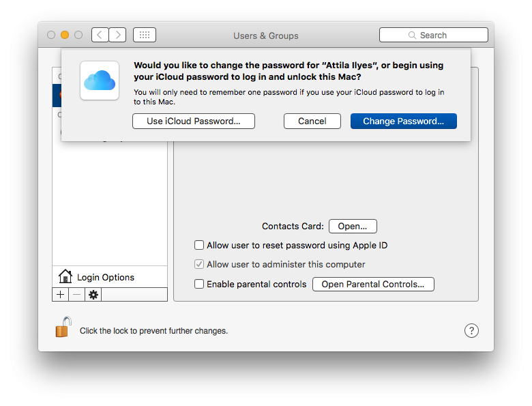Open the Contacts Card
This screenshot has width=532, height=406.
[x=353, y=227]
